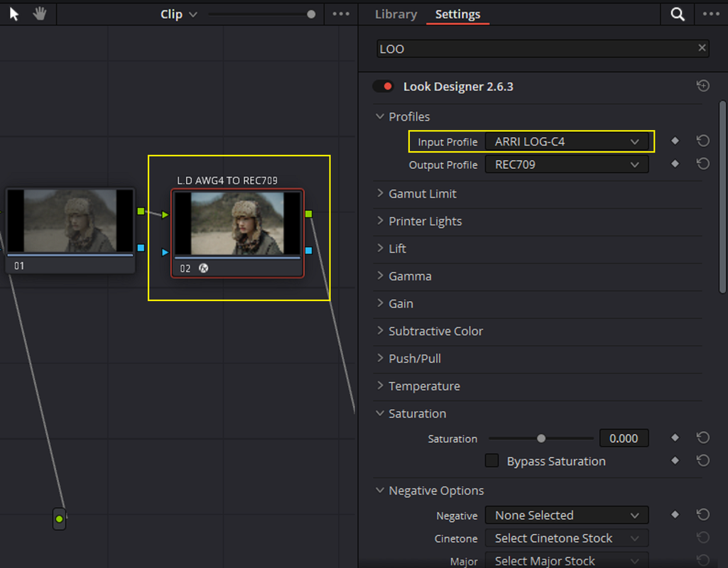Select the arrow pointer tool
728x568 pixels.
tap(14, 14)
